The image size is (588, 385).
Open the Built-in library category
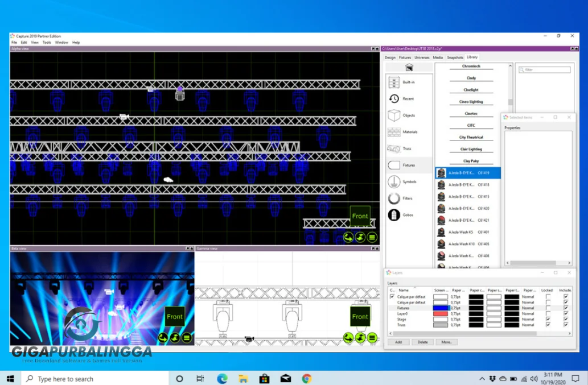(x=409, y=82)
